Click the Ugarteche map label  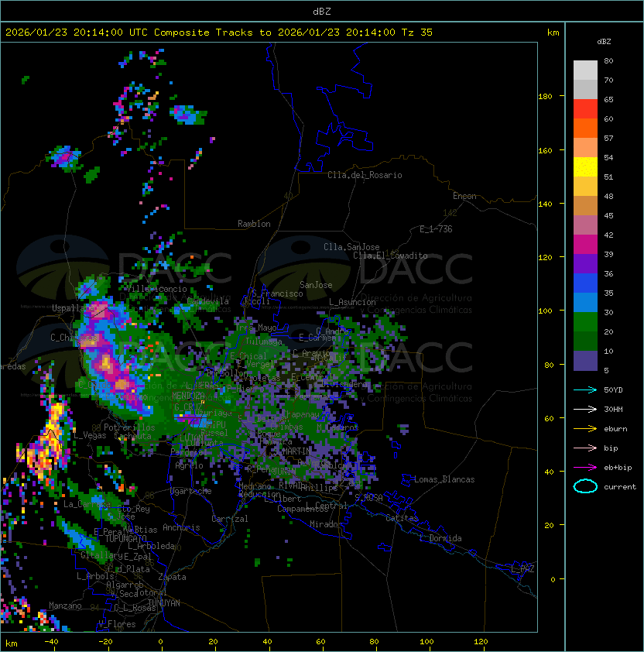click(x=190, y=491)
